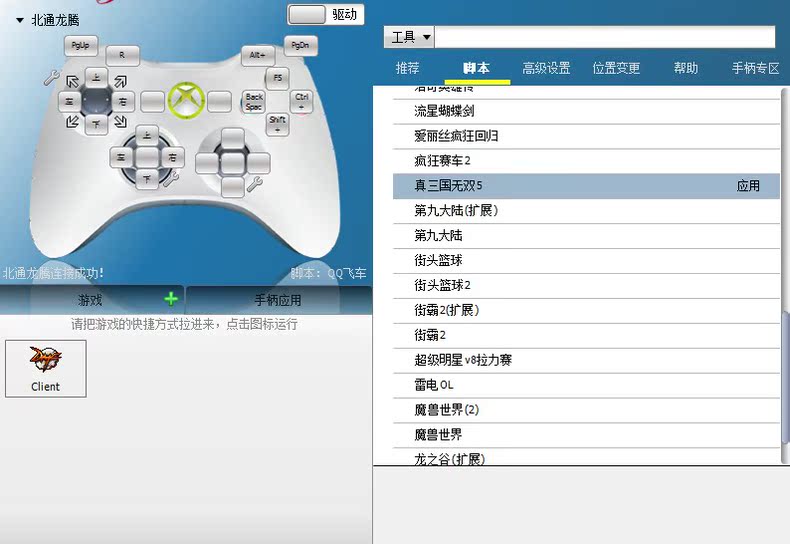Click left stick up (上) button

147,136
